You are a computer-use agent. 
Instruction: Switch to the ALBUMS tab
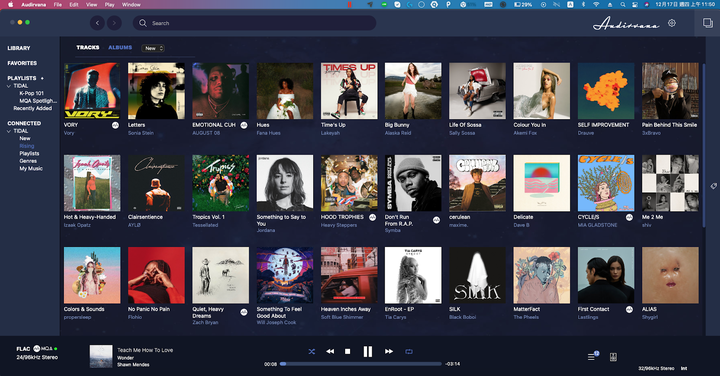(120, 47)
